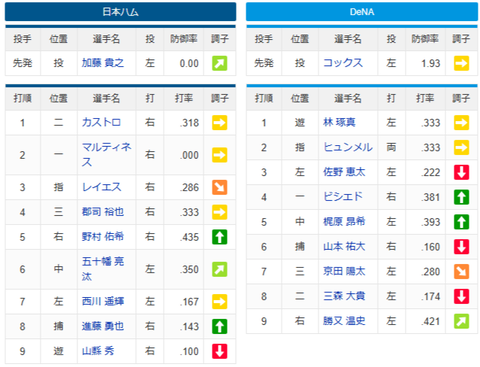Click the condition icon for 郡司 裕也
The image size is (480, 367).
pos(220,212)
